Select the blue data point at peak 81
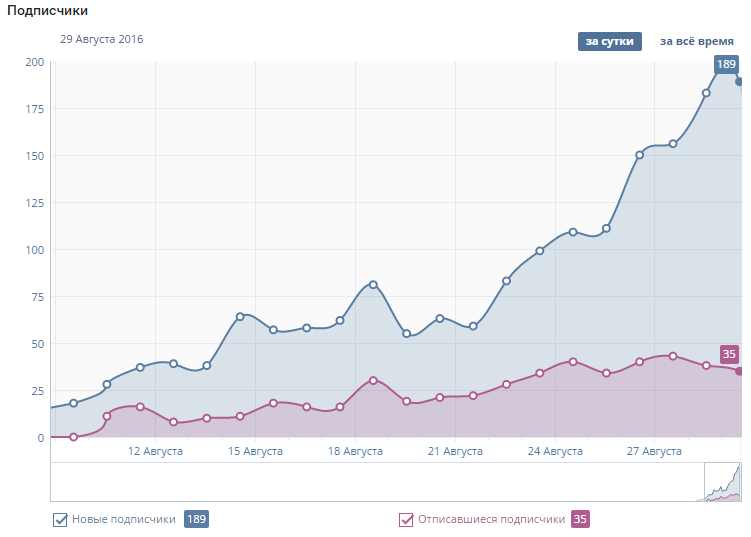The image size is (751, 537). tap(373, 285)
